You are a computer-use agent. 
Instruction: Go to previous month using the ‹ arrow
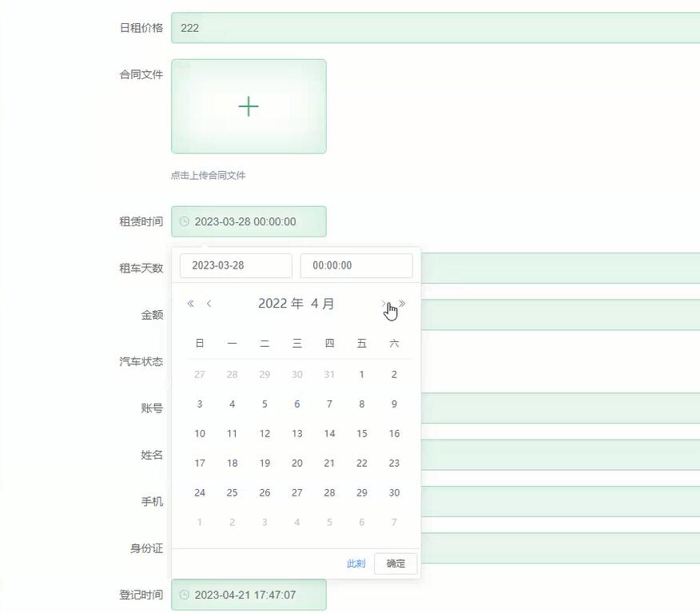click(209, 304)
